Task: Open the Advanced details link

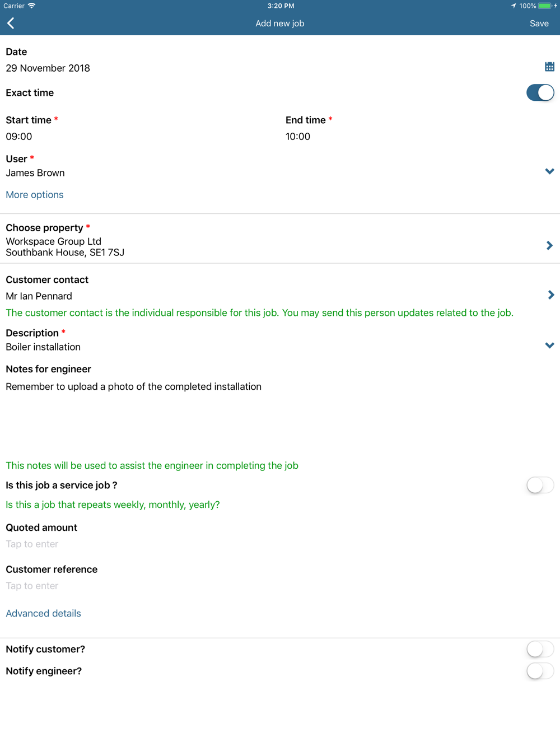Action: [x=44, y=614]
